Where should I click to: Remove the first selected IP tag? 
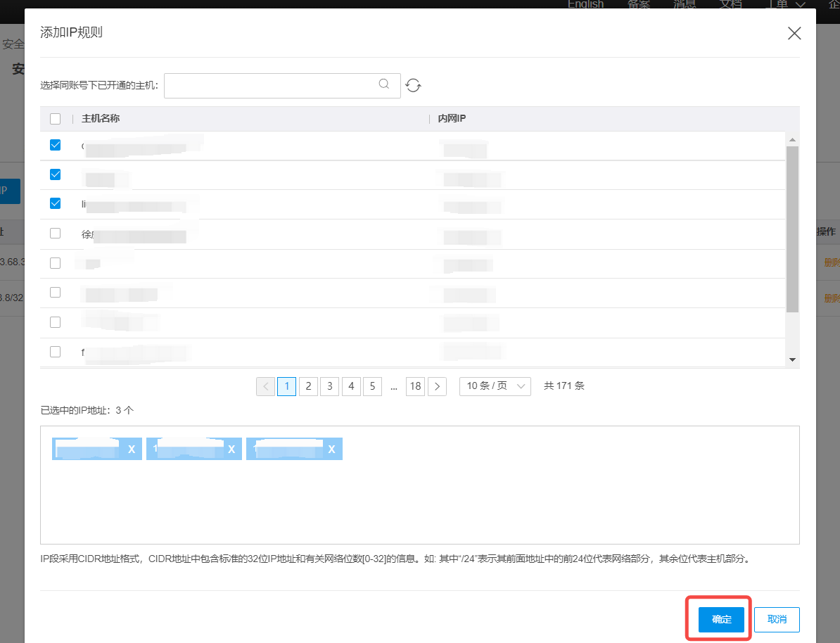click(132, 450)
